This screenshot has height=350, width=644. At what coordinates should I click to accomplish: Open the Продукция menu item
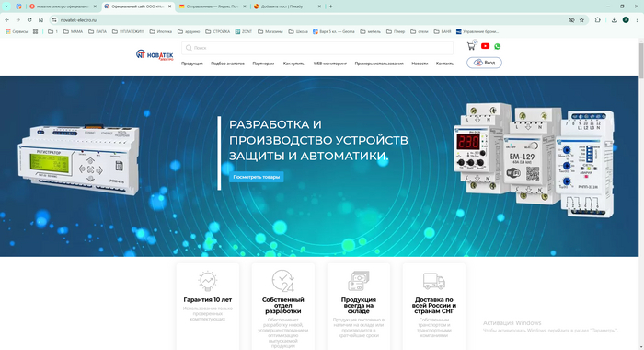pyautogui.click(x=191, y=64)
